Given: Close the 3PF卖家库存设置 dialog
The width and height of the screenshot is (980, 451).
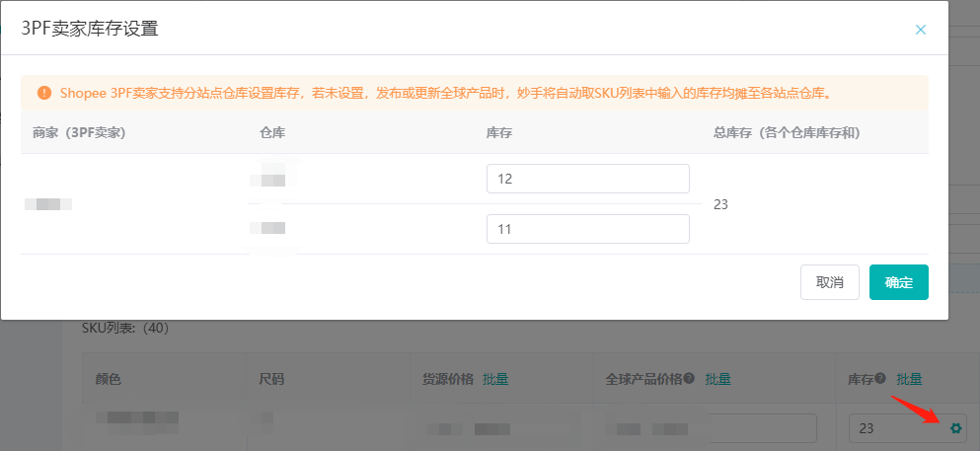Looking at the screenshot, I should 920,30.
